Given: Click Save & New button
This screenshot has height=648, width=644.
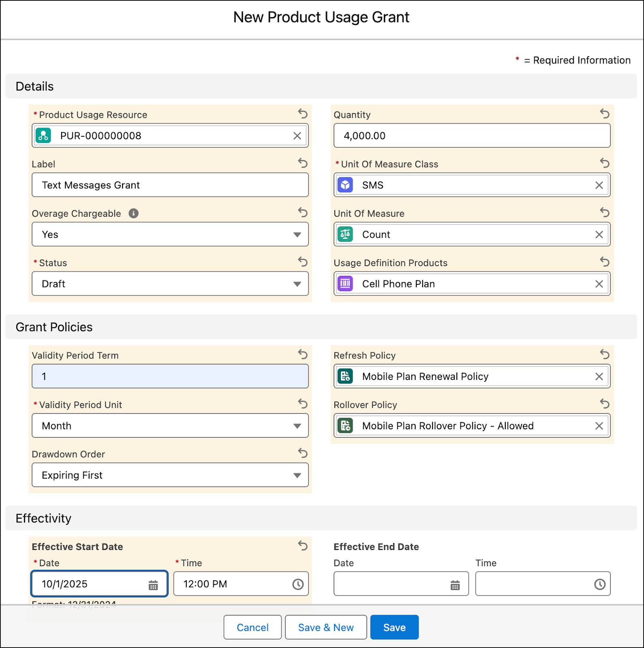Looking at the screenshot, I should (x=326, y=627).
